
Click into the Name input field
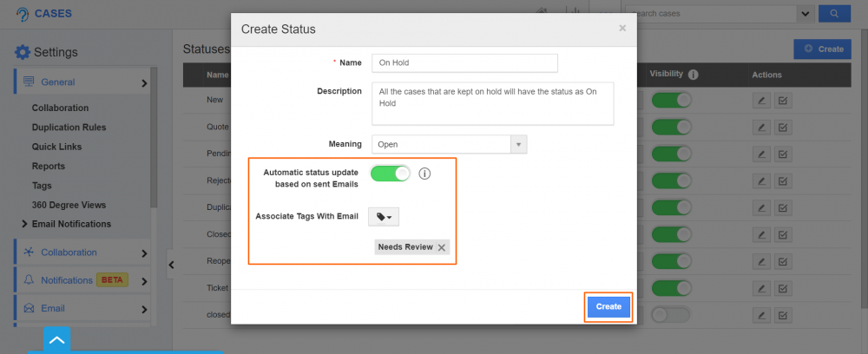coord(464,63)
